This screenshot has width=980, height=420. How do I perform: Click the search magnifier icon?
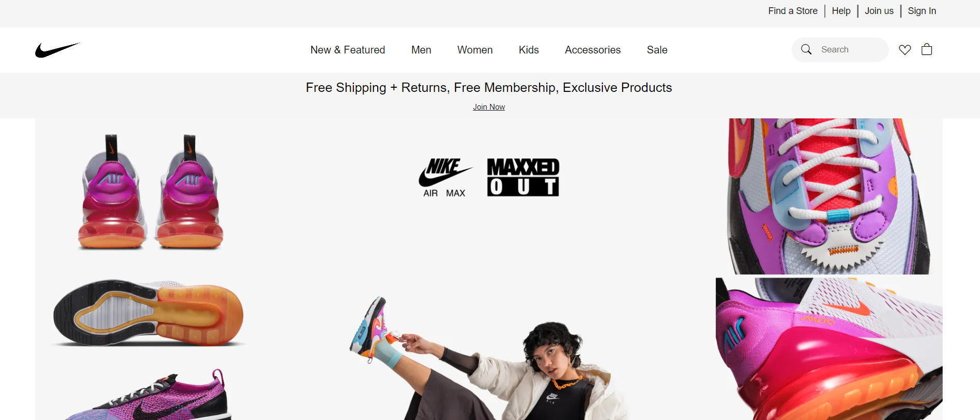point(806,49)
